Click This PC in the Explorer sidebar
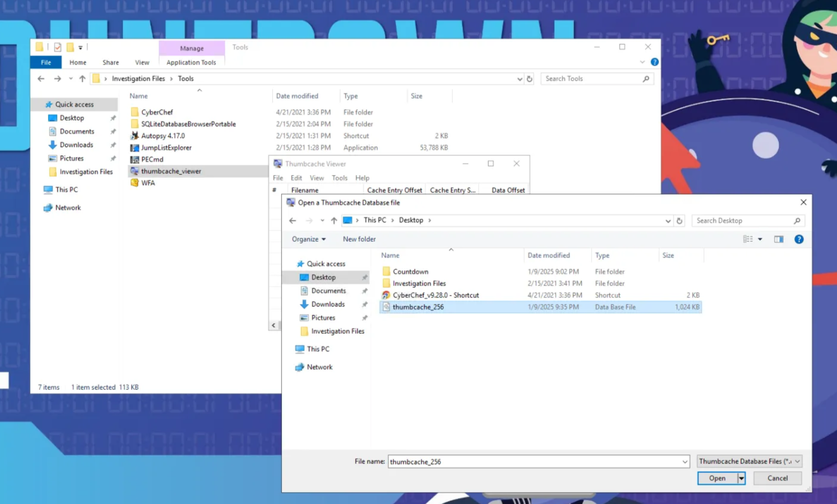The image size is (837, 504). coord(66,190)
